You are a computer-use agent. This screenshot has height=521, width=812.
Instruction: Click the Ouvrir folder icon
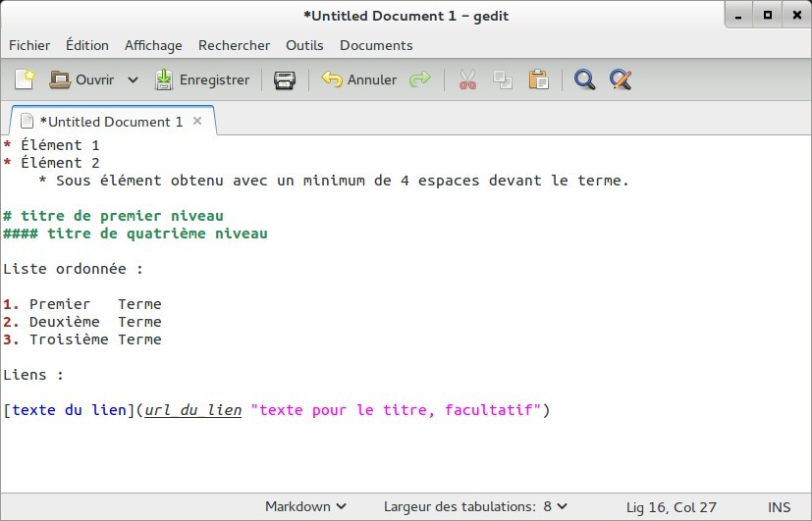[x=60, y=79]
